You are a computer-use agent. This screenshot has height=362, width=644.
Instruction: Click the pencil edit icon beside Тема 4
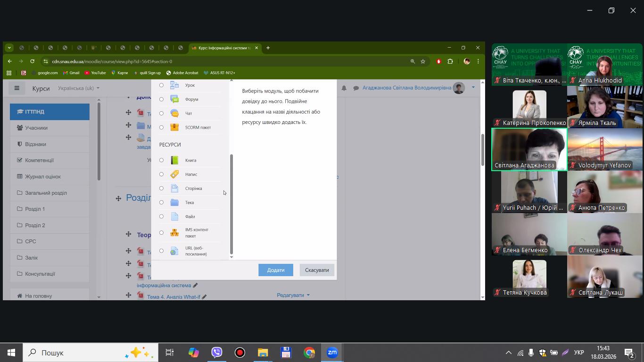point(204,297)
